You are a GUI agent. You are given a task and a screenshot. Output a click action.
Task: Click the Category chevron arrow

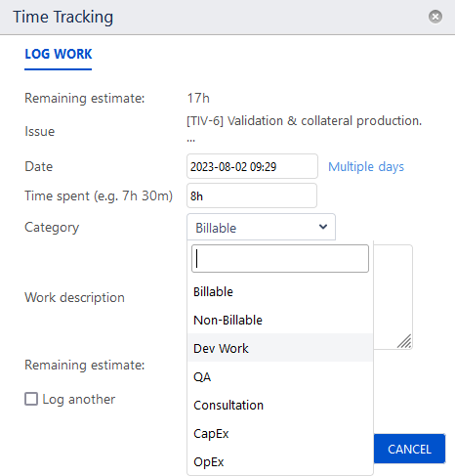pos(323,227)
